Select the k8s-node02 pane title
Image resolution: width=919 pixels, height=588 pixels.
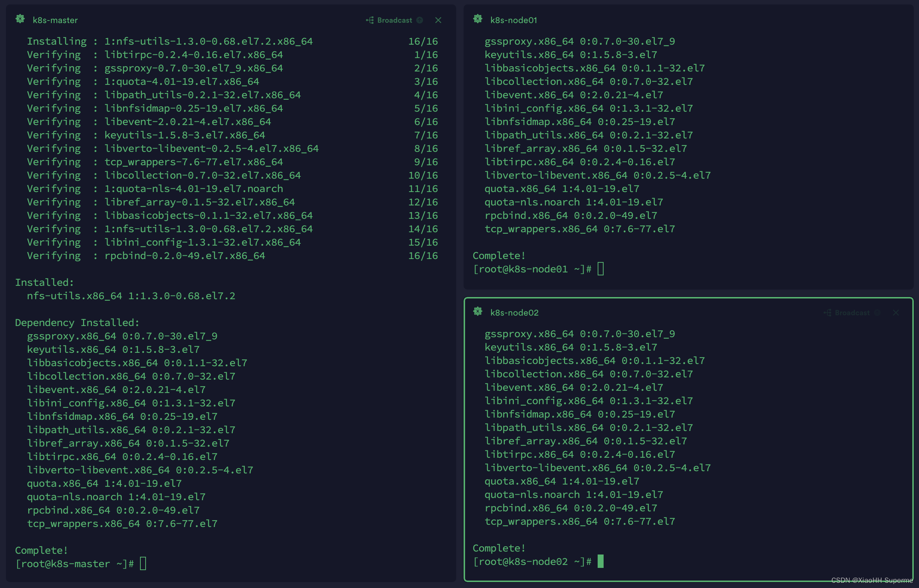click(x=515, y=313)
